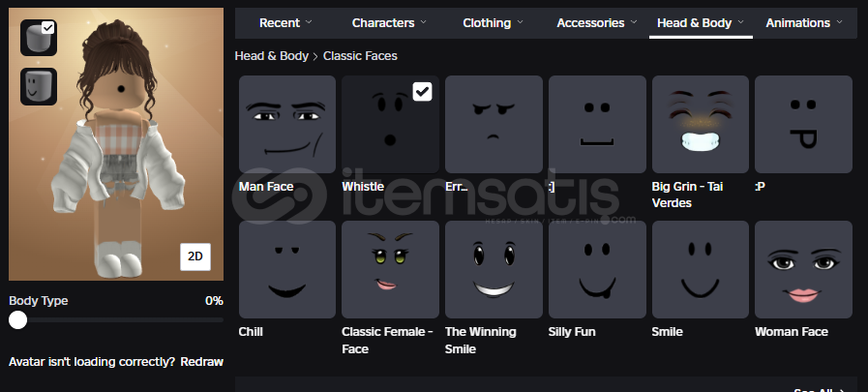Open the Characters tab
868x392 pixels.
389,22
